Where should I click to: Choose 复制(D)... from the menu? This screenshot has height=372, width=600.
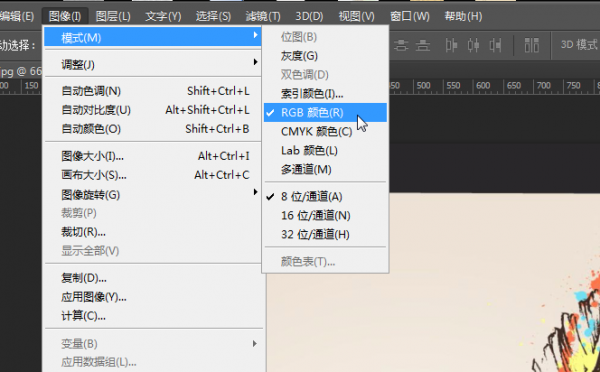tap(153, 278)
